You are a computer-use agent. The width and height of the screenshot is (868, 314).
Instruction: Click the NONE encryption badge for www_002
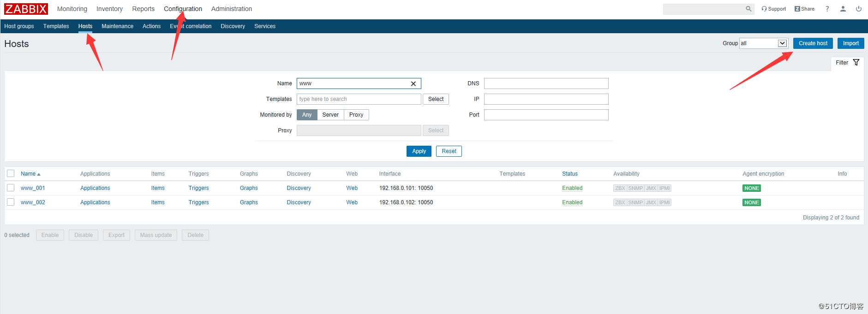point(752,202)
